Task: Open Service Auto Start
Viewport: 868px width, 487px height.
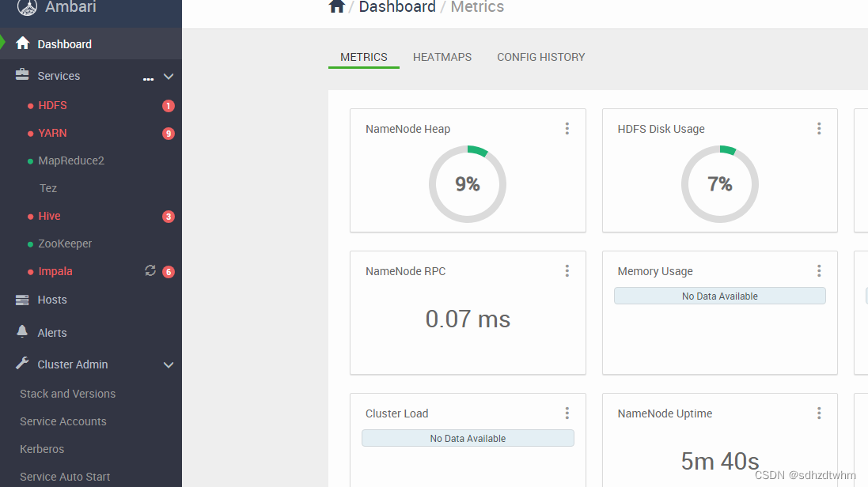Action: tap(65, 477)
